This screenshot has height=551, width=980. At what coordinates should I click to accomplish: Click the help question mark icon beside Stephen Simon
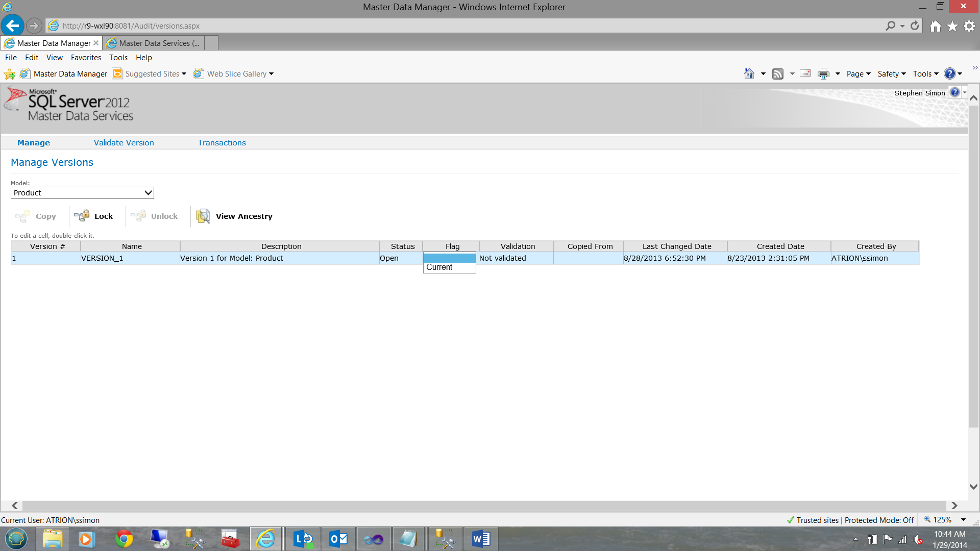tap(954, 92)
